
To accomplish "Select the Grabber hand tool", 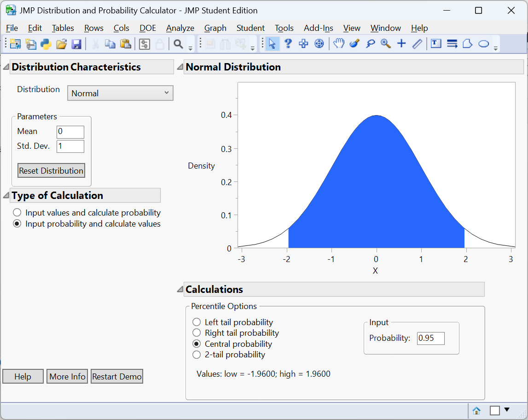I will point(339,44).
